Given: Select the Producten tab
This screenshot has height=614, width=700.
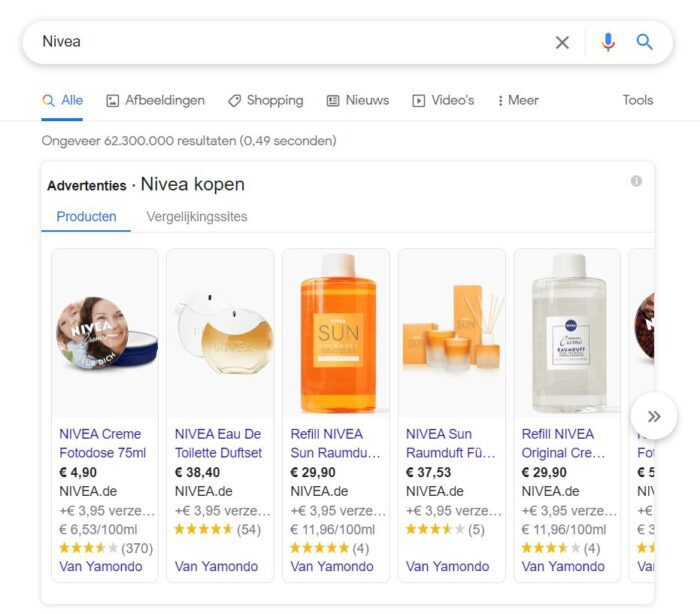Looking at the screenshot, I should (86, 216).
